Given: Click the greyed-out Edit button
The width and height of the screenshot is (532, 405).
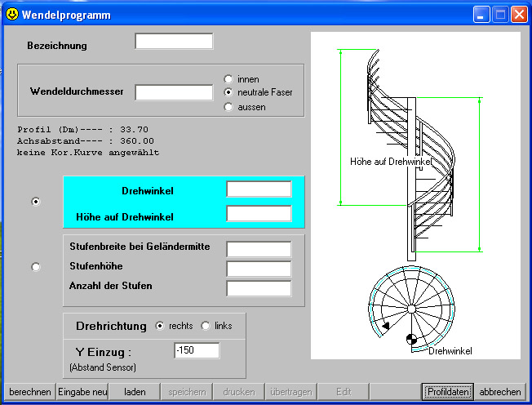Looking at the screenshot, I should [344, 392].
